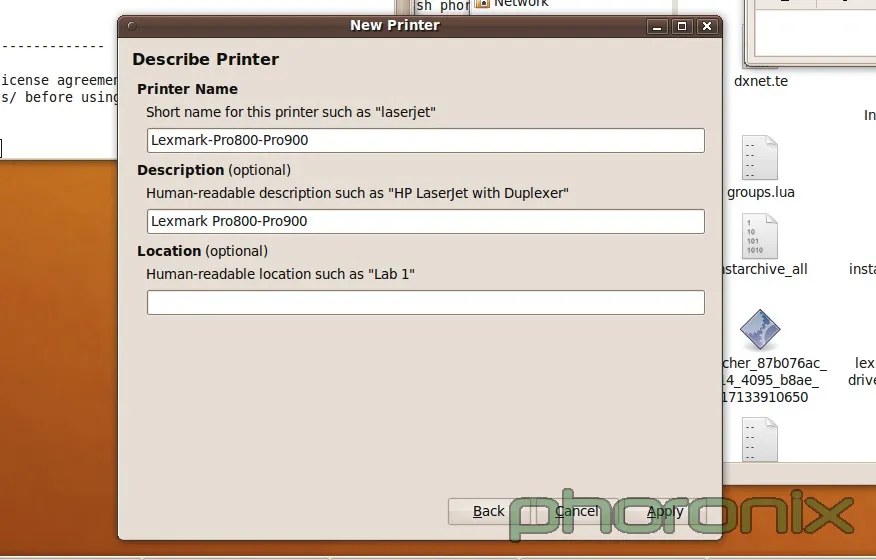Select the text file icon below launcher

tap(760, 440)
